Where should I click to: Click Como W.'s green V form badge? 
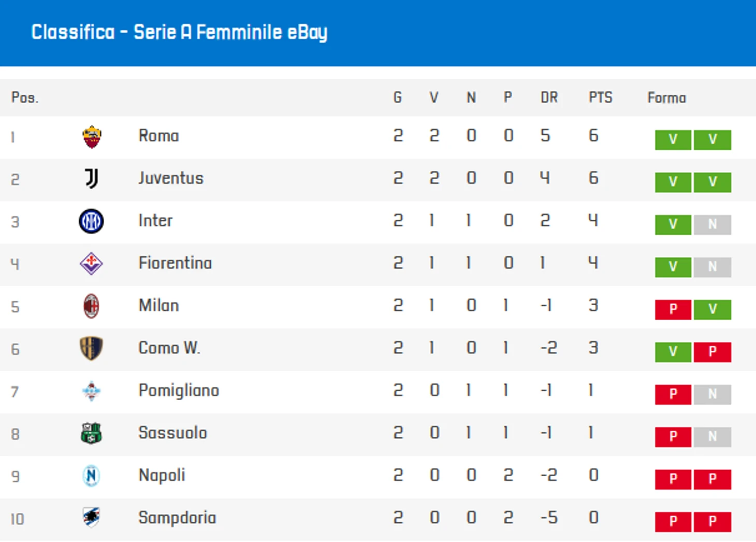pyautogui.click(x=673, y=352)
